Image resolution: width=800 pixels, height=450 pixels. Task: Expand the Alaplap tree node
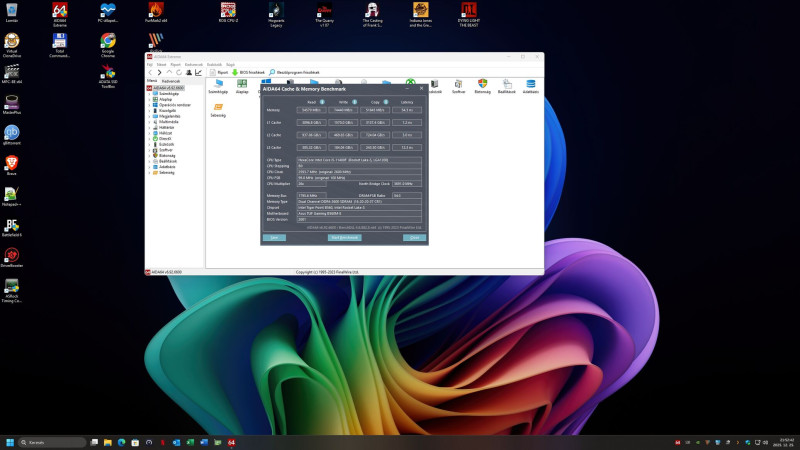pyautogui.click(x=151, y=99)
